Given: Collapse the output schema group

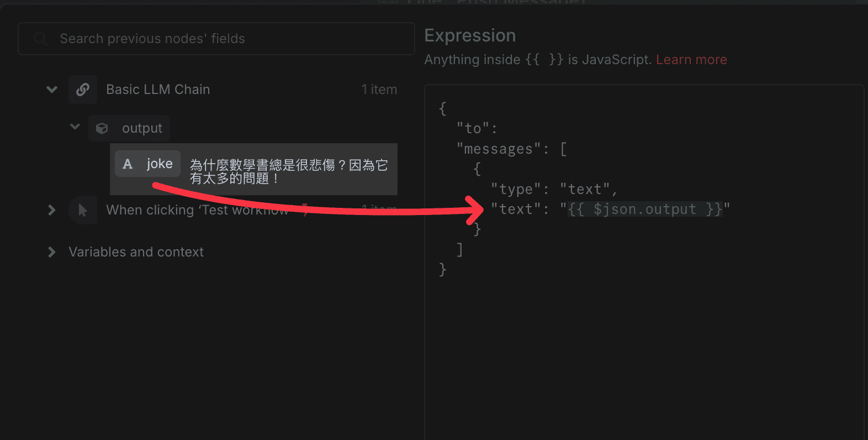Looking at the screenshot, I should click(x=75, y=127).
